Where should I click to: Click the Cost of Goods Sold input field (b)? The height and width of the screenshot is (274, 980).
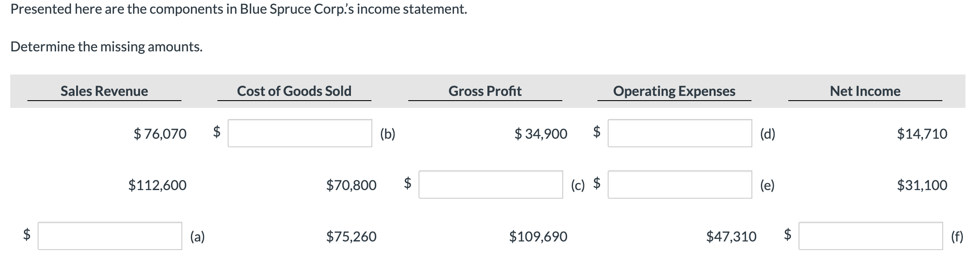coord(300,134)
